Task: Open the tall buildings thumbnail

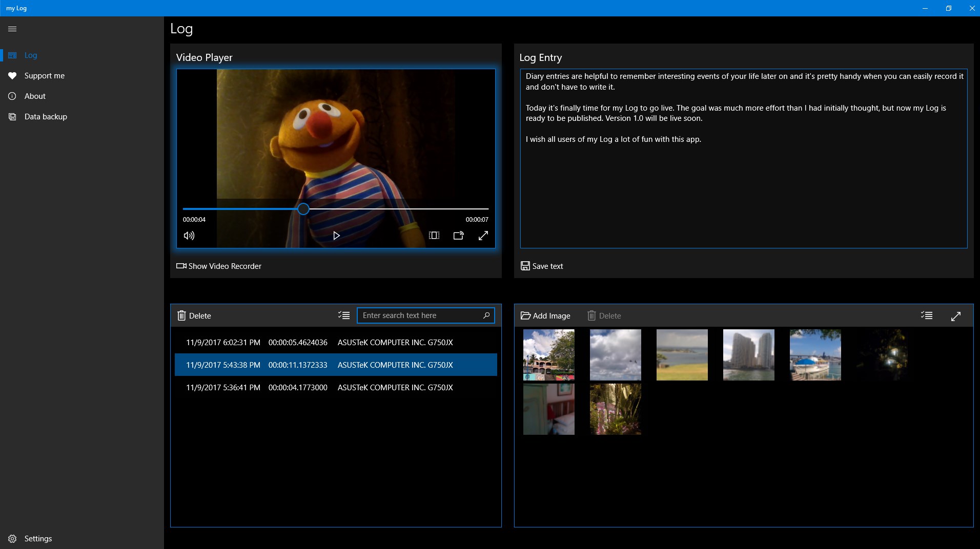Action: pos(749,355)
